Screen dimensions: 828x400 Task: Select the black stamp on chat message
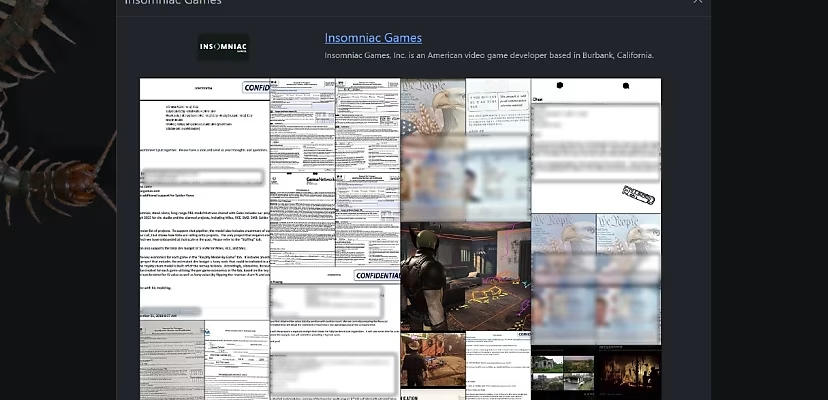[638, 194]
